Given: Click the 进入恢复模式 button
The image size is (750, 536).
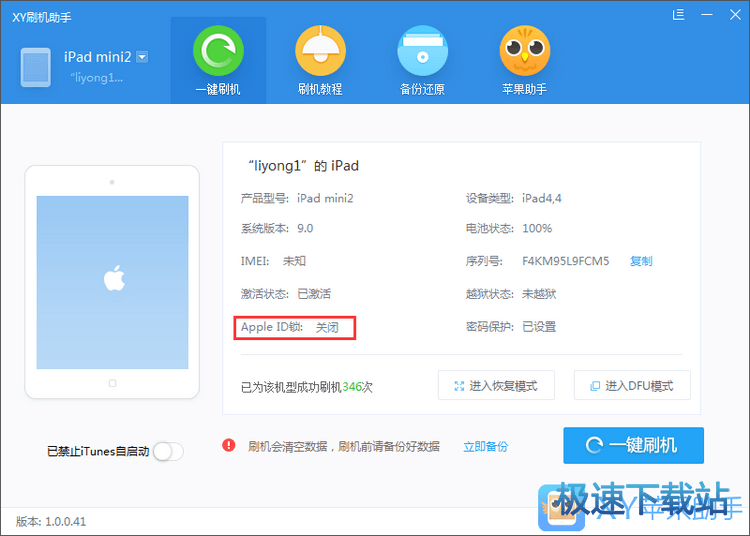Looking at the screenshot, I should coord(496,385).
